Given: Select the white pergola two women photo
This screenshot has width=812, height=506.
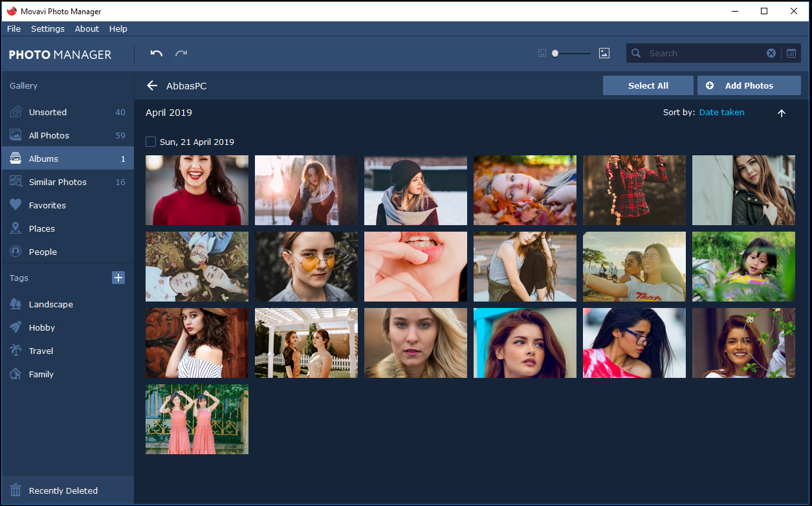Looking at the screenshot, I should click(306, 343).
